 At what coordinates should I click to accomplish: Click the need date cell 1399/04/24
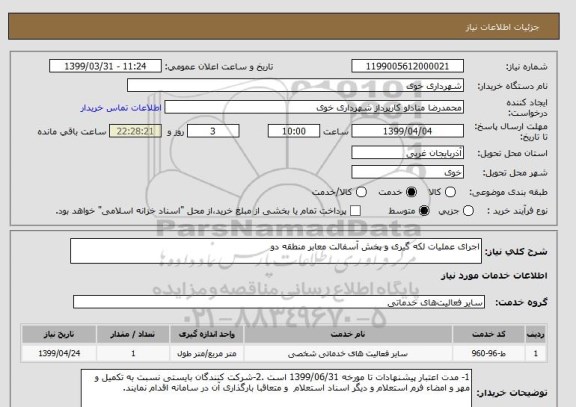59,353
